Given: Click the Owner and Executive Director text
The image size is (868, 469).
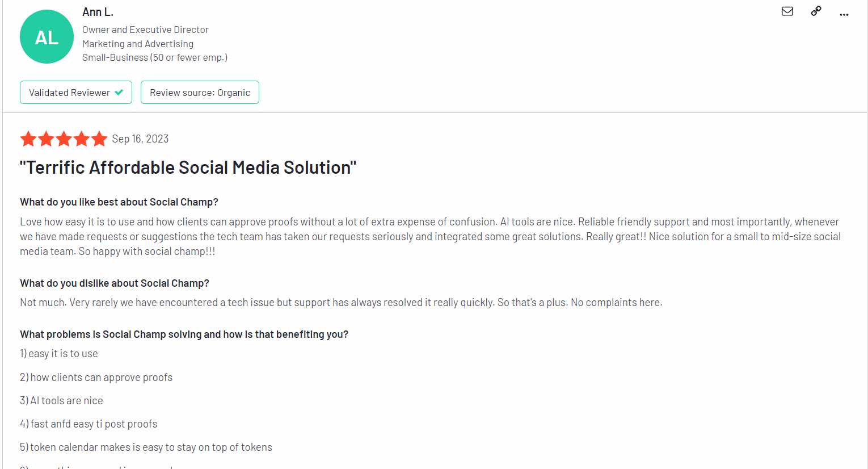Looking at the screenshot, I should pos(145,30).
